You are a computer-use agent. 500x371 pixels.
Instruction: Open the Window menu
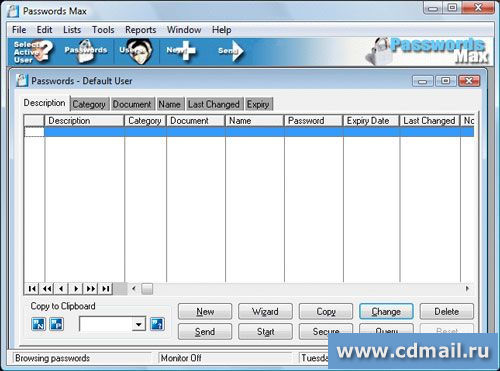(184, 30)
